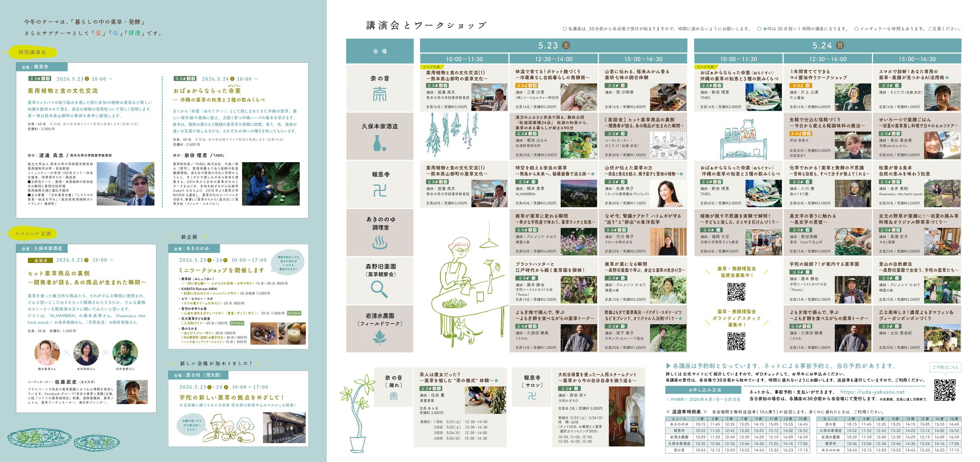
Task: Click the お申し込み方法 button
Action: click(x=704, y=390)
